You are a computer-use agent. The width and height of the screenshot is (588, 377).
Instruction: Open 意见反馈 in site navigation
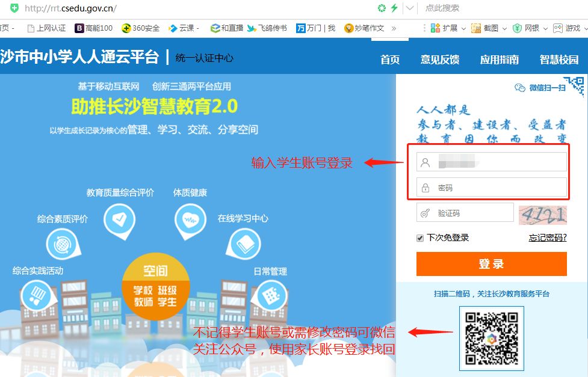[x=440, y=59]
